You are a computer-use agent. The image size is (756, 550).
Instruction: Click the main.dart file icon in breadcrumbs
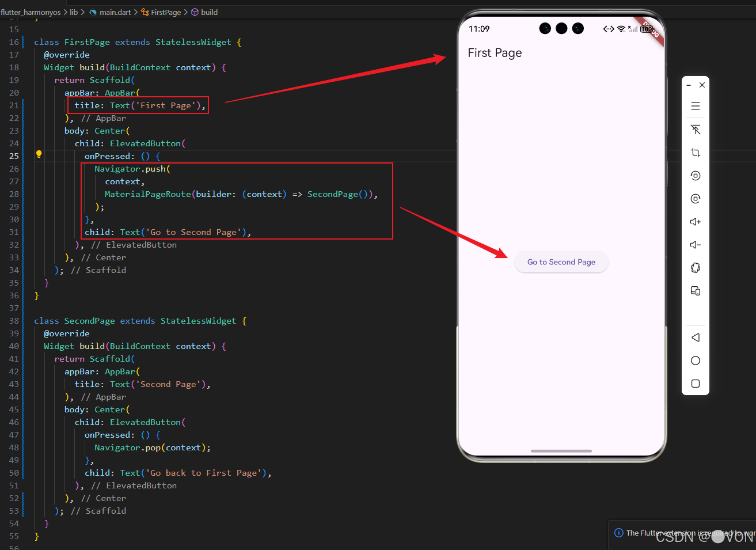93,12
